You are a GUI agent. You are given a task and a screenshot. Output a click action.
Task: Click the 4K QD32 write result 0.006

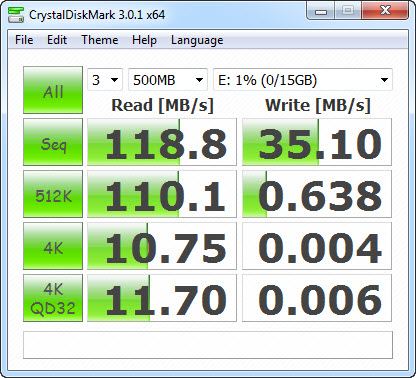(x=317, y=298)
